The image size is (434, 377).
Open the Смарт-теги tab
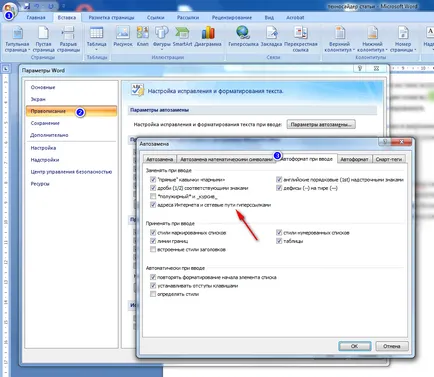(x=389, y=159)
